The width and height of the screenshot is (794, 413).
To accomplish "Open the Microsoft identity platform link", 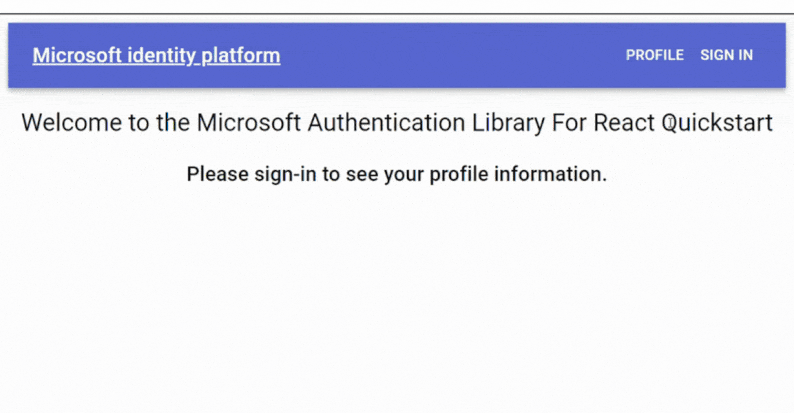I will (156, 56).
